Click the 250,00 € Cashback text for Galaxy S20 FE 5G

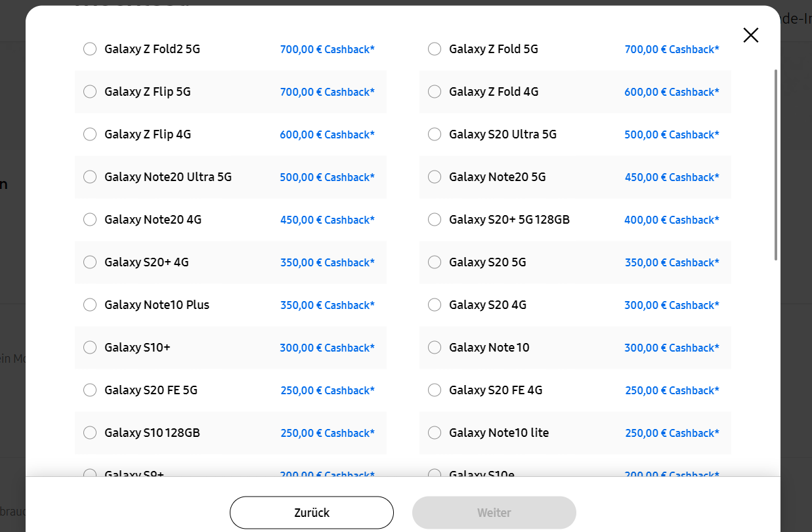click(x=328, y=390)
